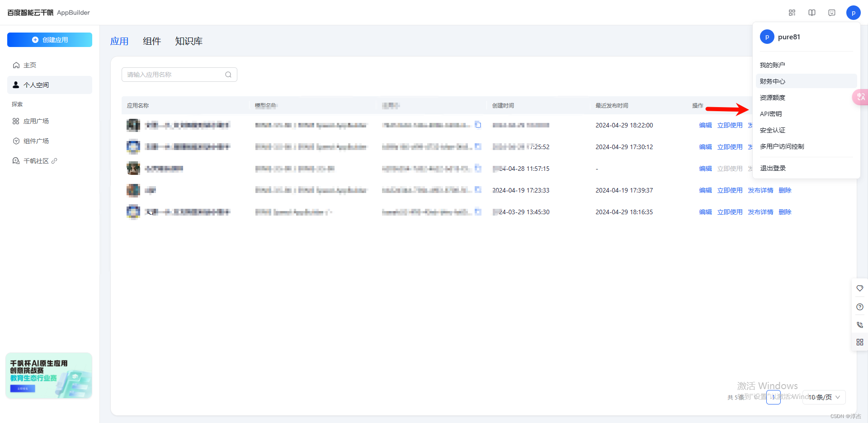Click 编辑 for the 2024-04-19 app

pyautogui.click(x=705, y=190)
